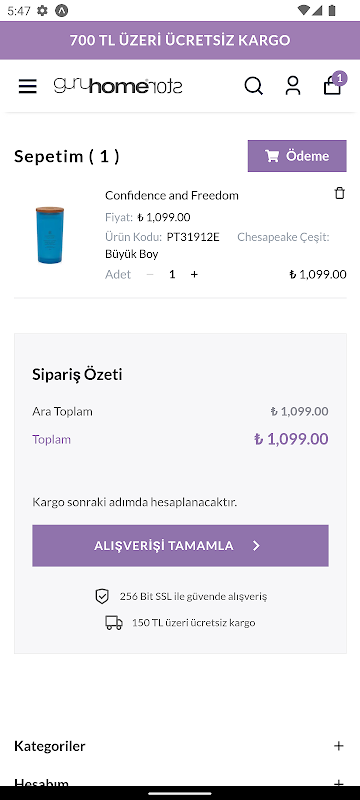Open the shopping bag cart icon
The image size is (360, 800).
(x=332, y=86)
